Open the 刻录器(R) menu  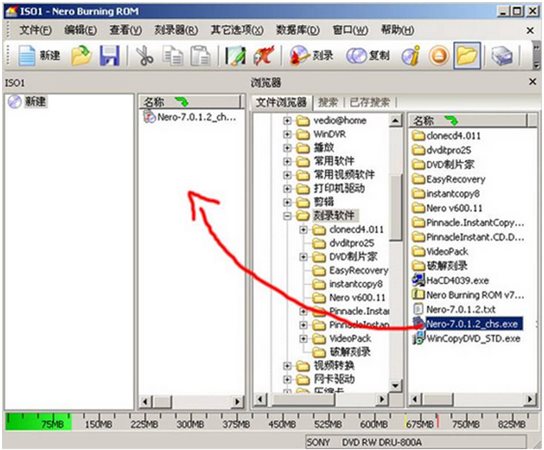176,30
